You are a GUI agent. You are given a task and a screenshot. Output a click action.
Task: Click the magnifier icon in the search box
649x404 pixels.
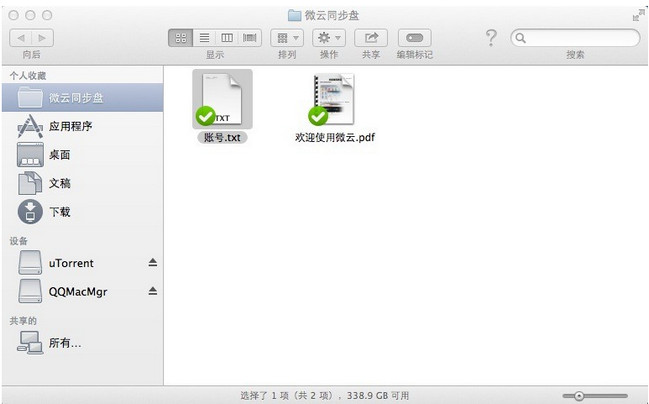coord(521,38)
